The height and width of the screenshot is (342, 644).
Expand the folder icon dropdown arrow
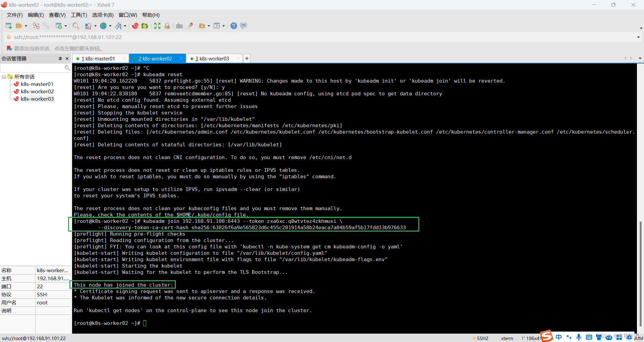[209, 26]
